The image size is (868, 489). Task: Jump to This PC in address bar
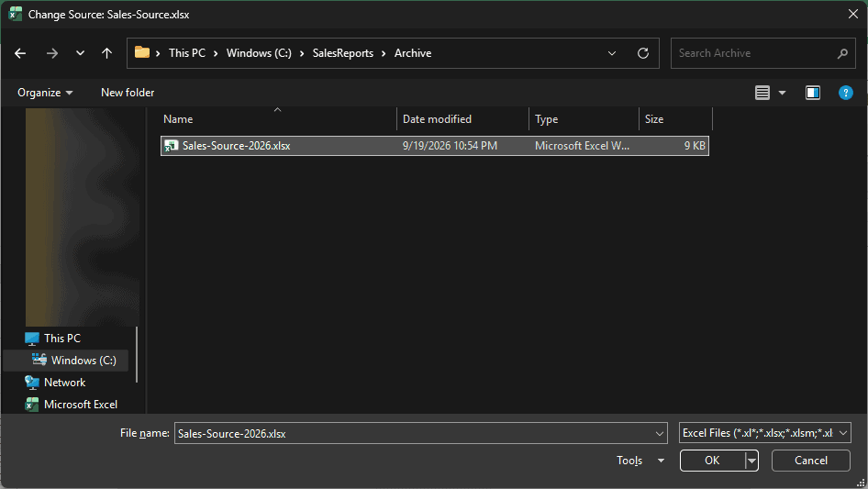pyautogui.click(x=187, y=53)
